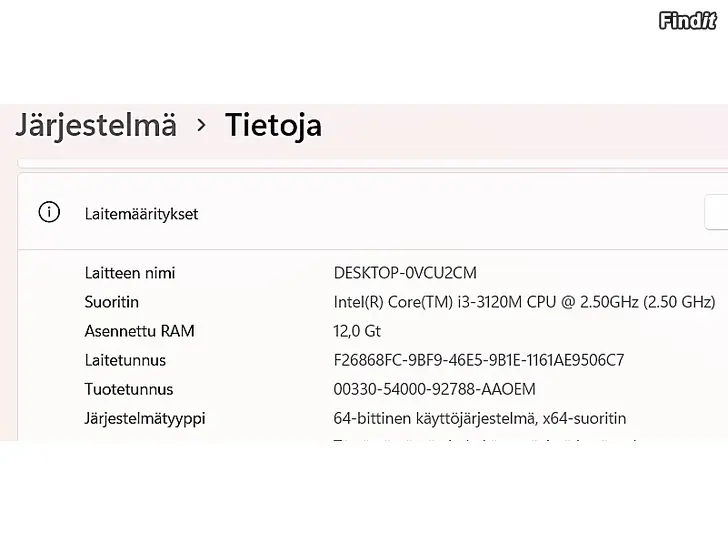
Task: Click the Järjestelmätyyppi label
Action: click(x=145, y=418)
